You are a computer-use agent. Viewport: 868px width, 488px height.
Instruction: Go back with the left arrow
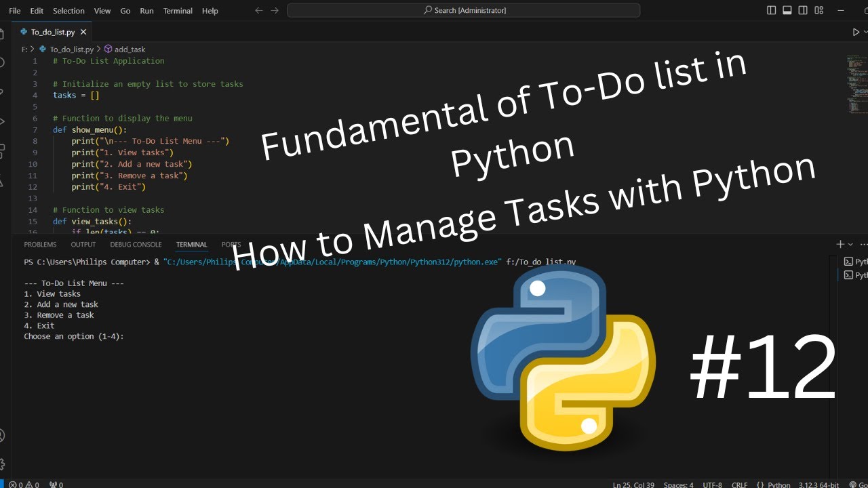pos(258,10)
